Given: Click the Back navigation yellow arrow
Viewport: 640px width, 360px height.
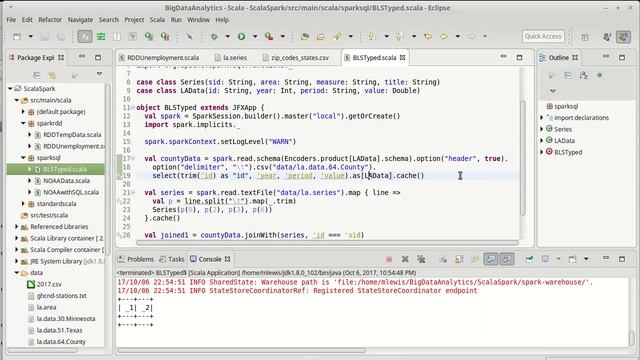Looking at the screenshot, I should [x=444, y=36].
